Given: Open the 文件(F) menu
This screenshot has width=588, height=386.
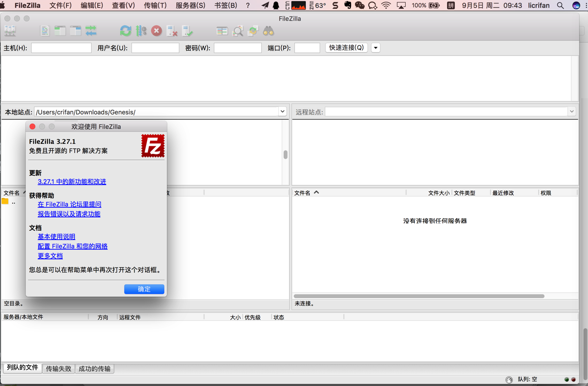Looking at the screenshot, I should (60, 5).
